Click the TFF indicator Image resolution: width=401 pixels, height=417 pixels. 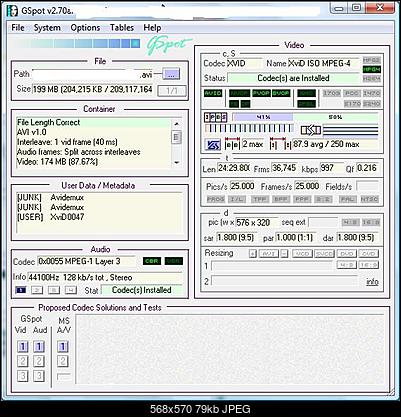coord(259,199)
